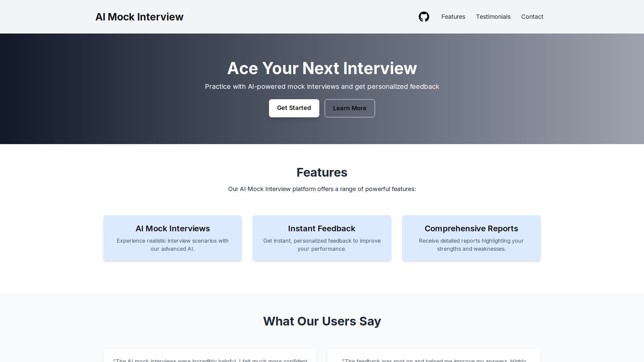This screenshot has height=362, width=644.
Task: Click the powerful features description text
Action: click(322, 189)
